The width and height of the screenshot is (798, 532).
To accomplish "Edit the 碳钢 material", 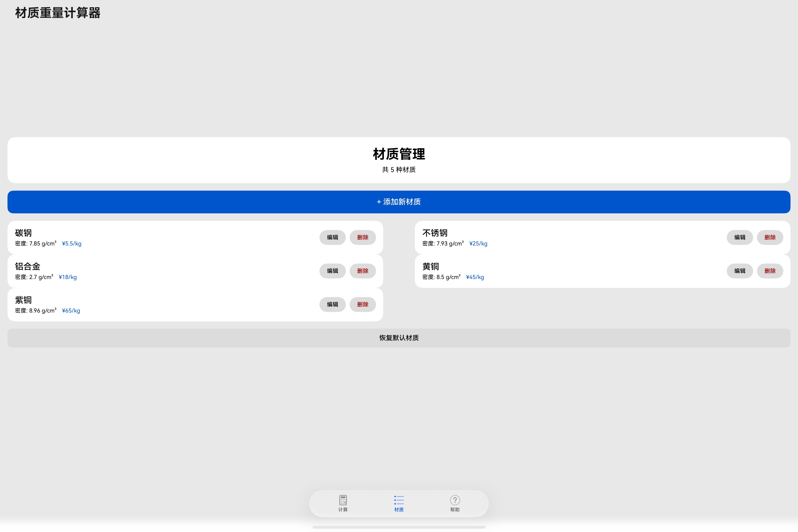I will pyautogui.click(x=332, y=237).
